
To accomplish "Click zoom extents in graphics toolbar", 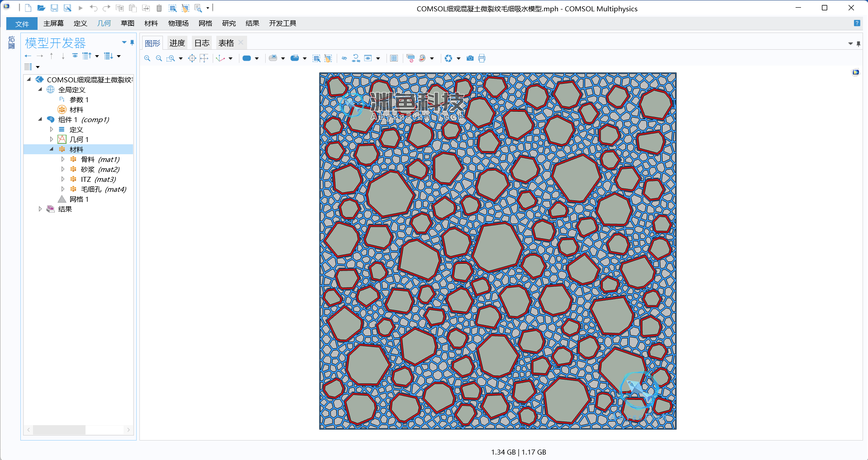I will coord(192,58).
